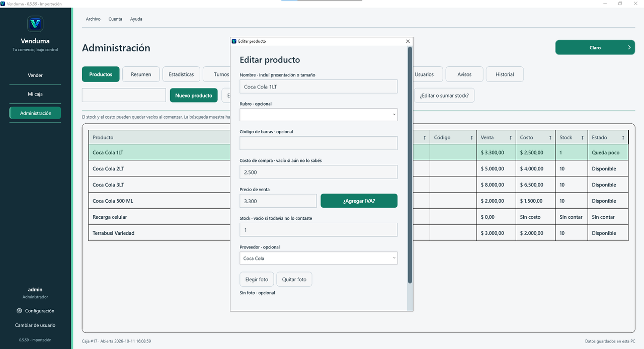Open the Avisos tab
The image size is (644, 349).
pyautogui.click(x=464, y=74)
